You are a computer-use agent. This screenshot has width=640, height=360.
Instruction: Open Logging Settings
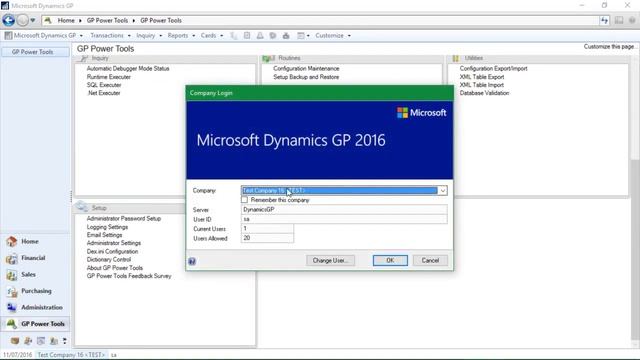coord(107,227)
